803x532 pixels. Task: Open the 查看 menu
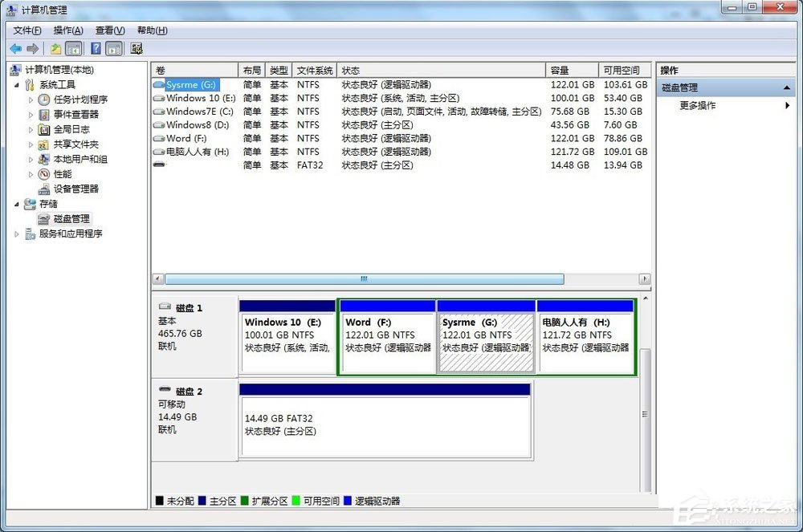[109, 30]
